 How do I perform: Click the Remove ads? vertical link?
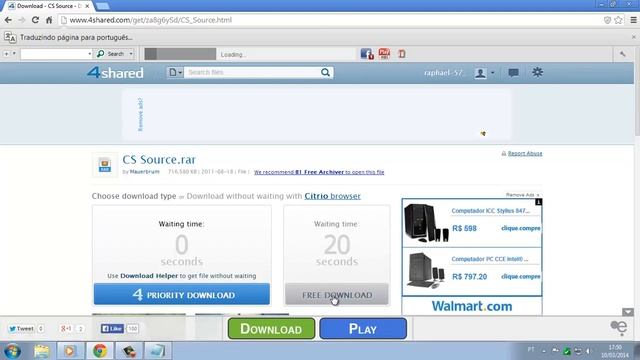[x=140, y=114]
